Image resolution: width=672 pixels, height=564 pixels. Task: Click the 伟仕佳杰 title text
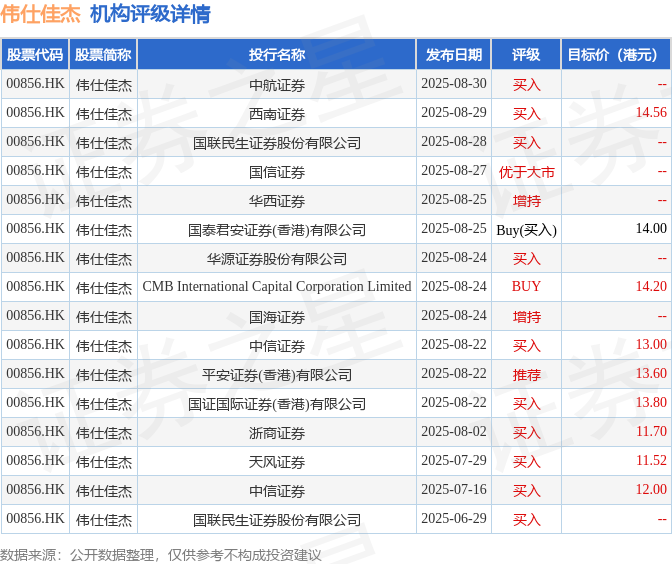pyautogui.click(x=40, y=14)
